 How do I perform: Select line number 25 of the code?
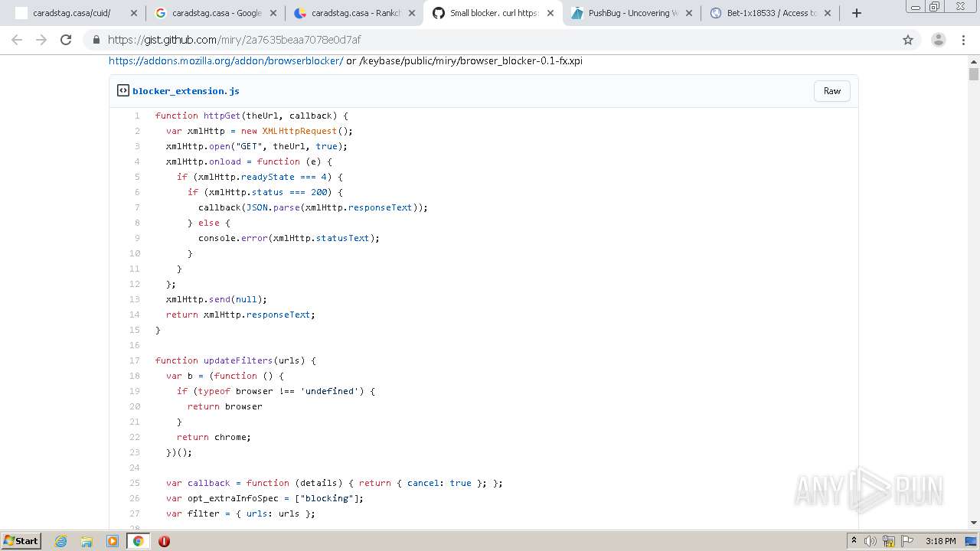click(135, 483)
